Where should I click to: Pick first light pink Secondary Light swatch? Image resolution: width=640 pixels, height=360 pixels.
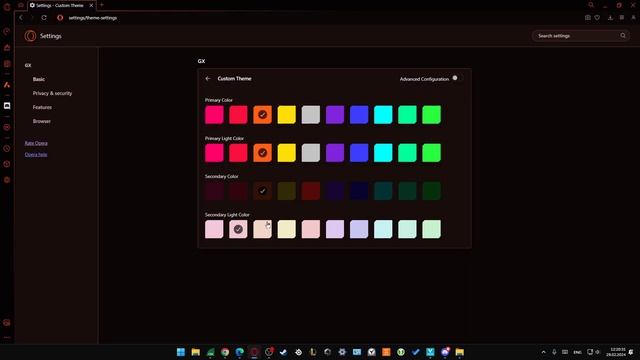214,229
